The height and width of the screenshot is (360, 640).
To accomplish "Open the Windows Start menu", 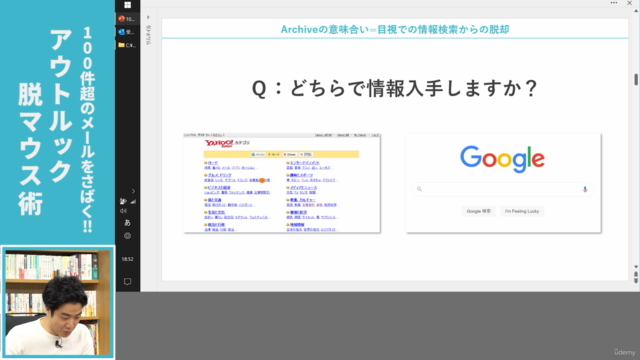I will tap(127, 5).
